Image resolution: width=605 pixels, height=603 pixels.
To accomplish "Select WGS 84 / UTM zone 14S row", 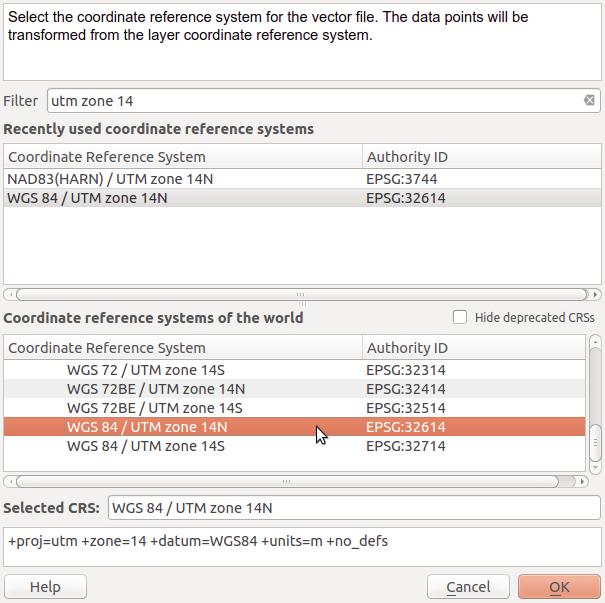I will pyautogui.click(x=294, y=446).
